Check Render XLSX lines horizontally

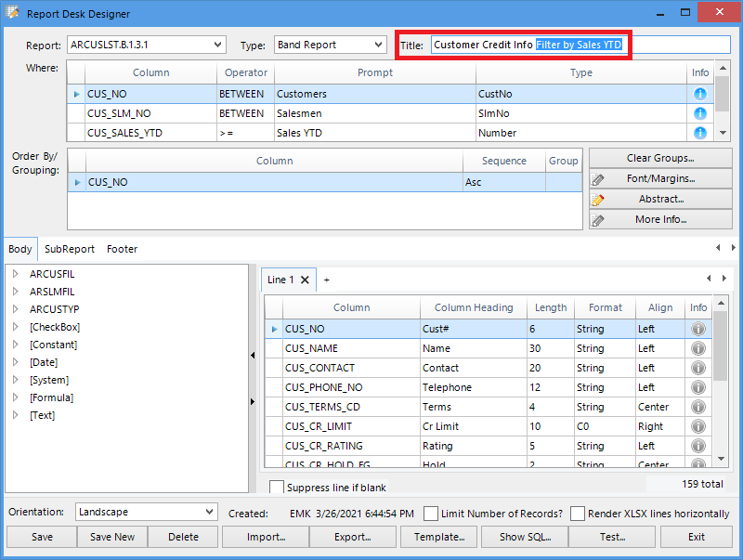tap(579, 514)
